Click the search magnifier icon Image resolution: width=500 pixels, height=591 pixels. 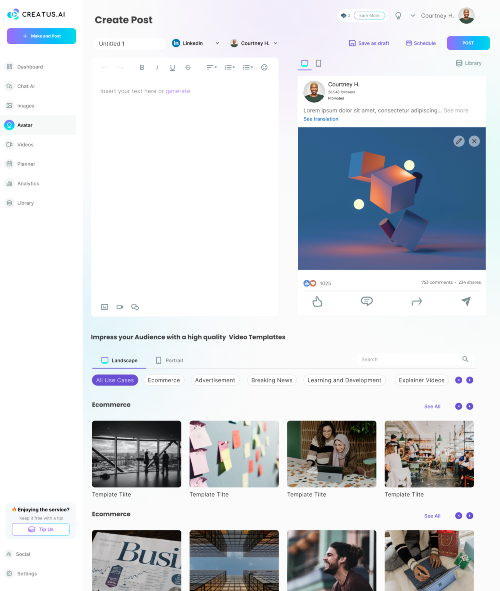tap(465, 359)
